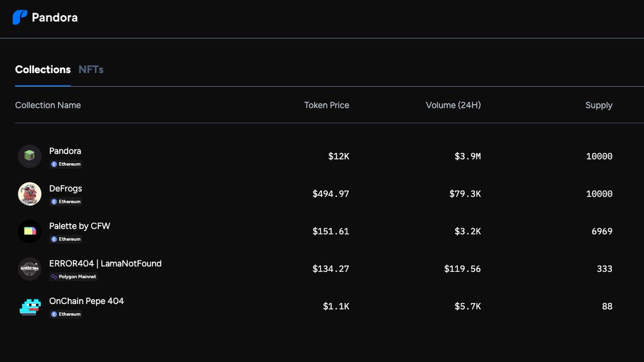The image size is (644, 362).
Task: Click the $494.97 token price for DeFrogs
Action: 331,194
